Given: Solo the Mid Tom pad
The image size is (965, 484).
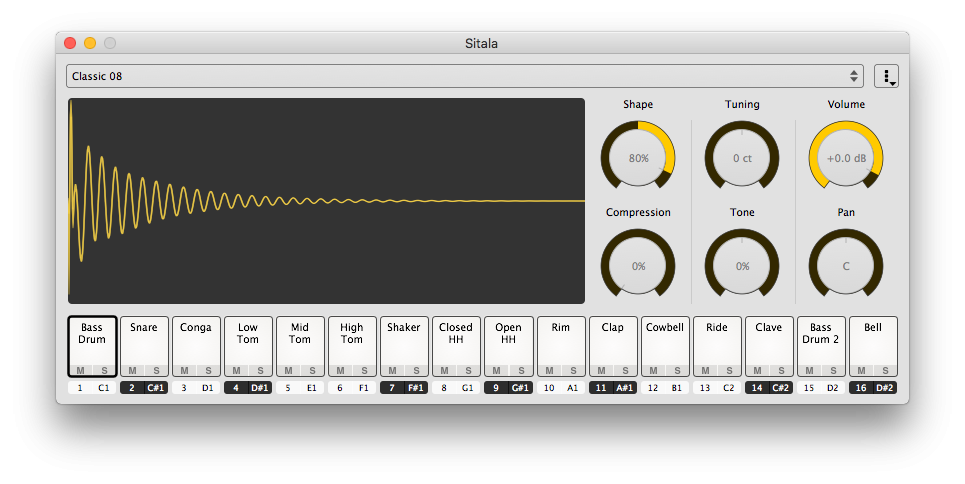Looking at the screenshot, I should tap(312, 370).
